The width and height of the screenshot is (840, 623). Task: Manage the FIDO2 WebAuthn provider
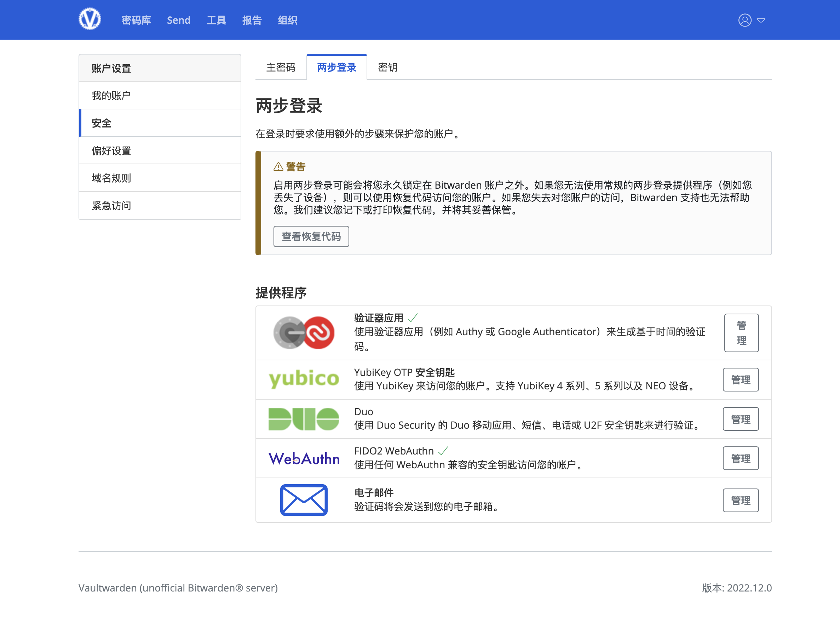coord(741,458)
